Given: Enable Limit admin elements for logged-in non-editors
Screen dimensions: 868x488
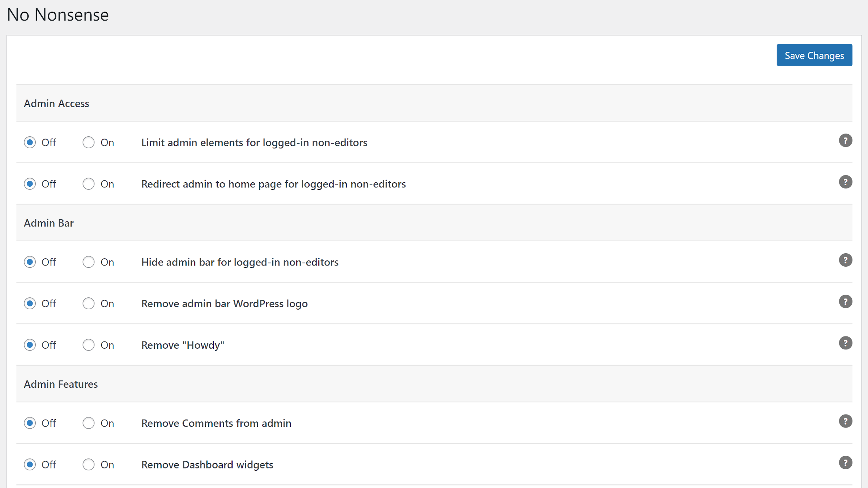Looking at the screenshot, I should [88, 142].
